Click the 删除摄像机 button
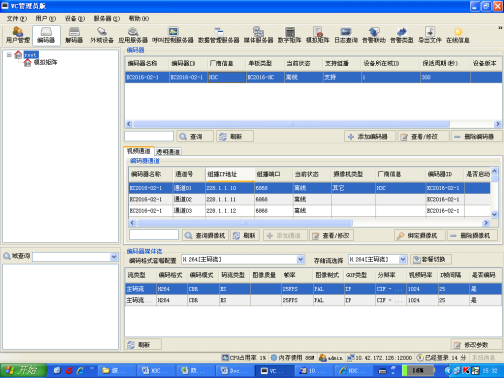 [472, 236]
